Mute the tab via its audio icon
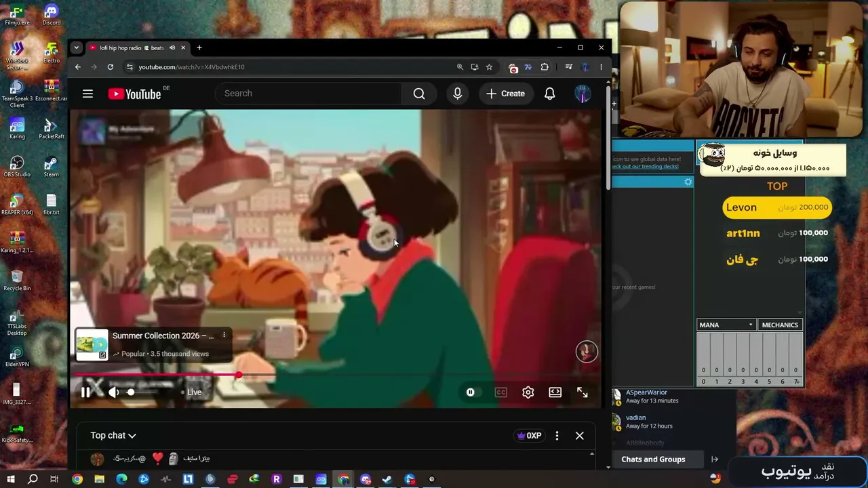Viewport: 868px width, 488px height. click(172, 48)
